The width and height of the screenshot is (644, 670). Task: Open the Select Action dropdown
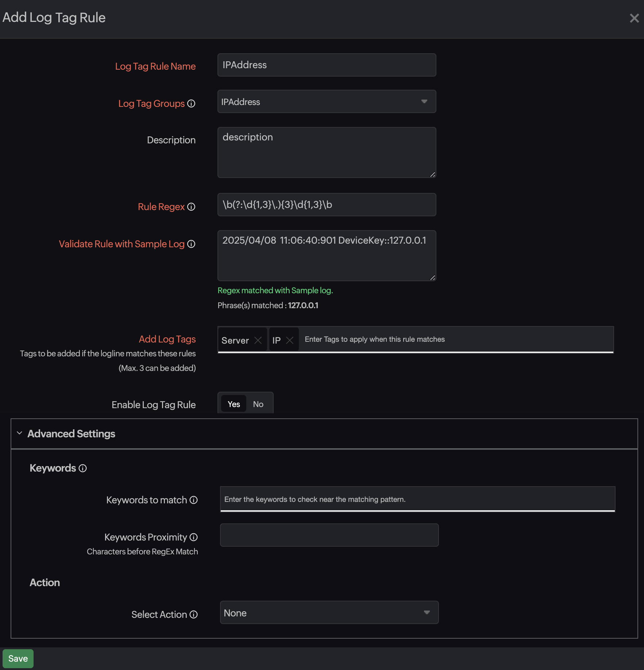coord(329,613)
